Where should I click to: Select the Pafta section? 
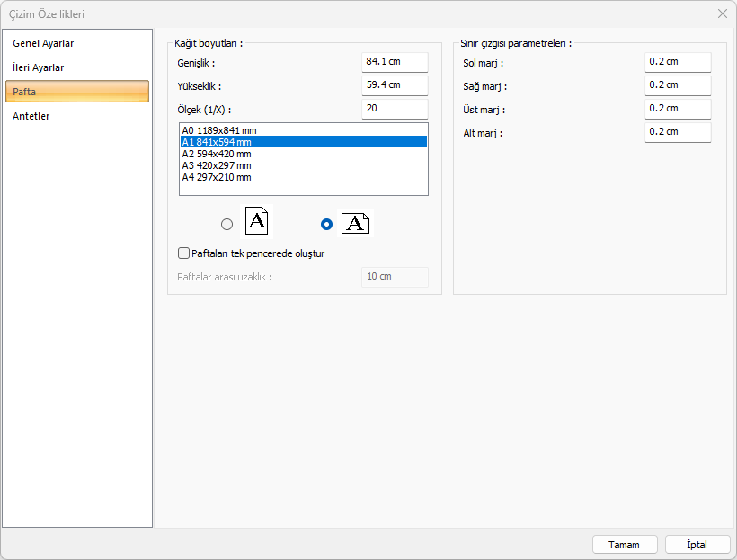pos(77,92)
